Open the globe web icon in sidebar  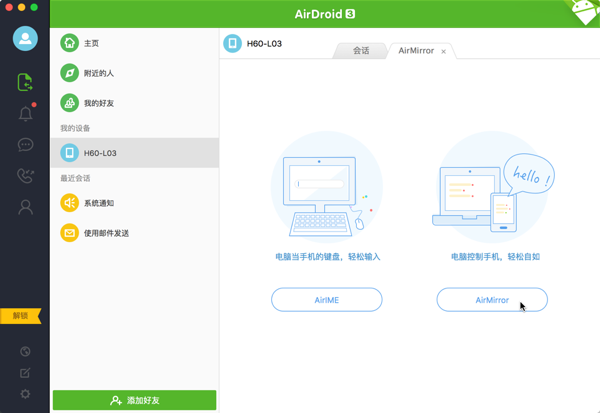(25, 351)
